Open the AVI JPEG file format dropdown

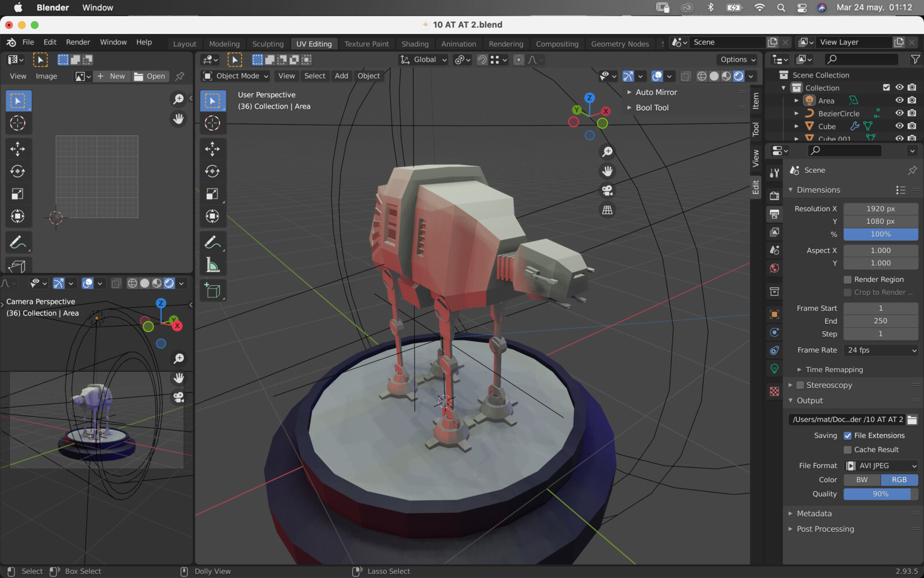click(881, 466)
